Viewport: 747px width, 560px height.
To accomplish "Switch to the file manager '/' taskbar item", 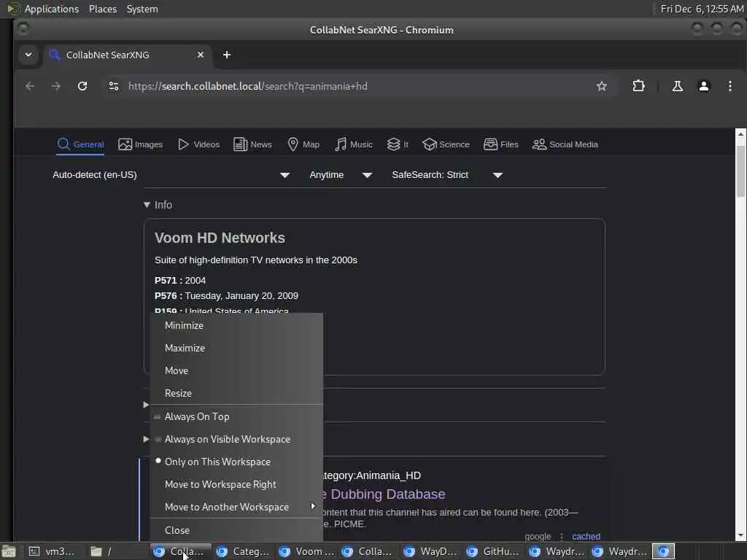I will coord(117,551).
